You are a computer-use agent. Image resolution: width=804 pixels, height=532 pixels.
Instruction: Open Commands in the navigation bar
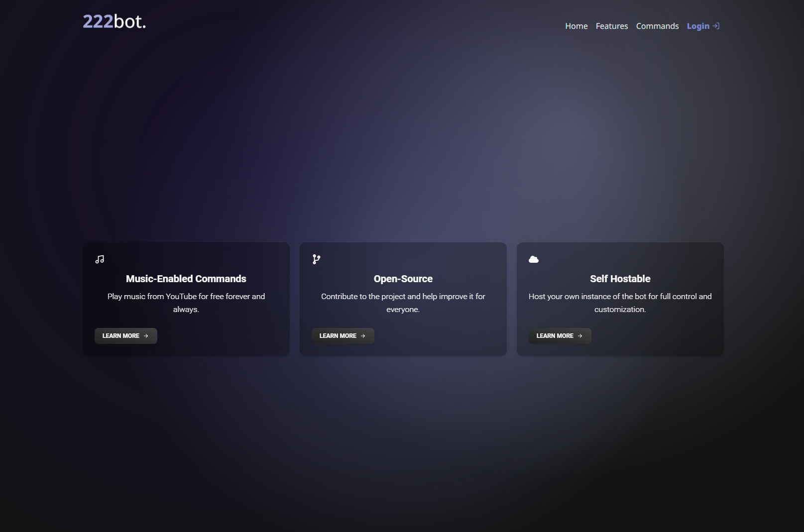[657, 26]
